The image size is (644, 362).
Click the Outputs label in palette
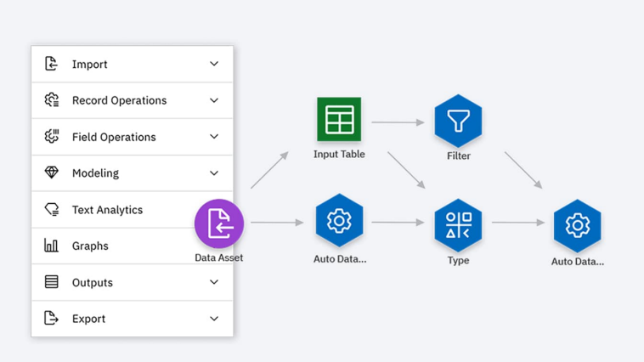93,283
